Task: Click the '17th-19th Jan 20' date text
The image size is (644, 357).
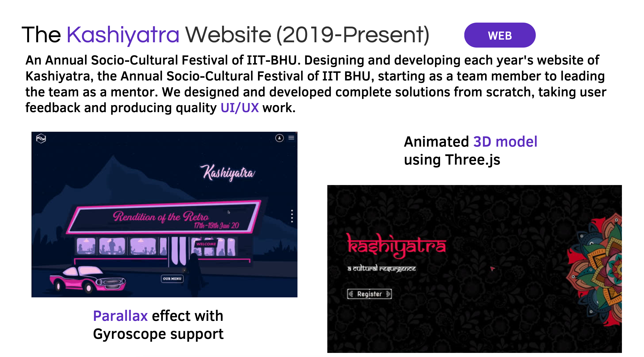Action: (217, 226)
